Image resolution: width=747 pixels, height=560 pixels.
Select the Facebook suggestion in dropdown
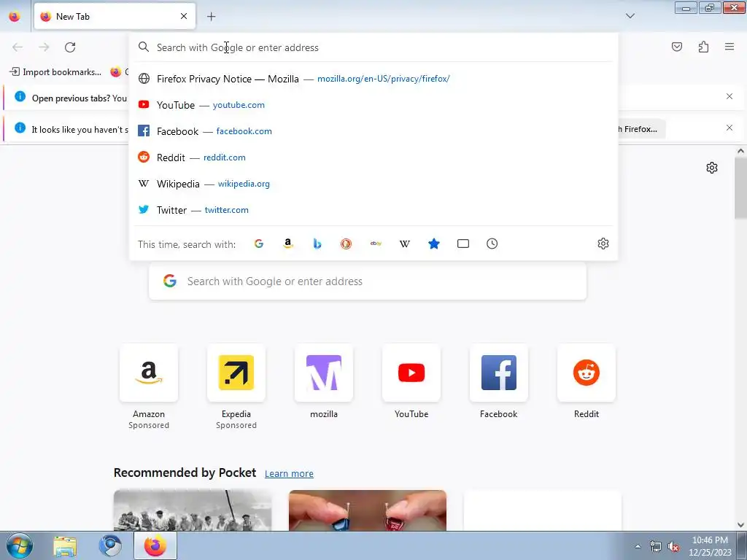(373, 131)
